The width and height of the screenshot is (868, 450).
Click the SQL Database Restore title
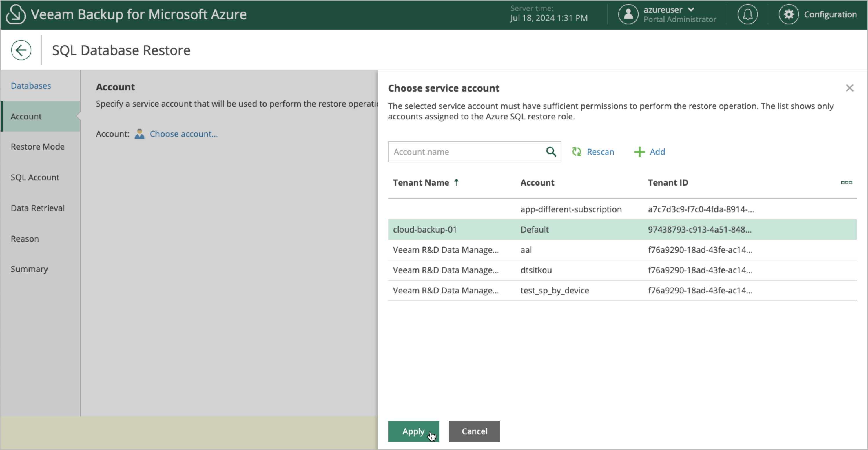(x=121, y=50)
